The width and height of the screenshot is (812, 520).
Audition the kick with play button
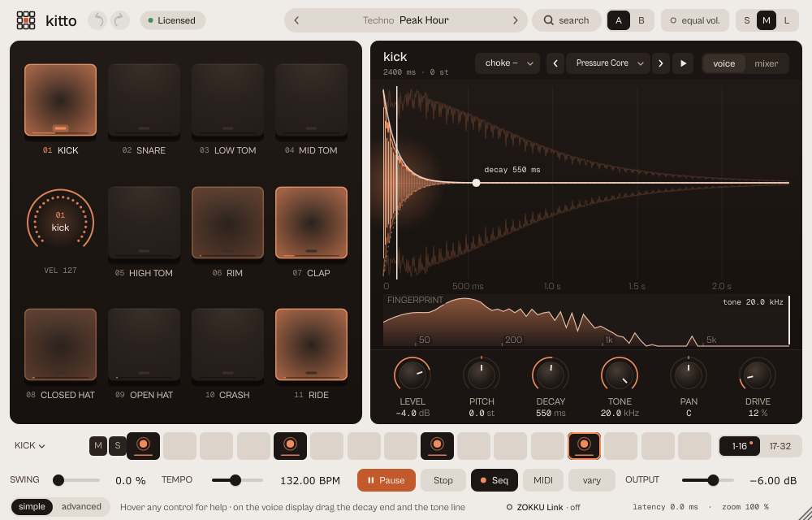[x=683, y=63]
